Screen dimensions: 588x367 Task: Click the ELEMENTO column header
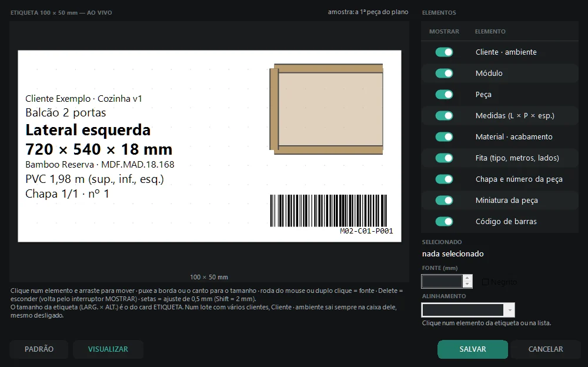pyautogui.click(x=490, y=32)
